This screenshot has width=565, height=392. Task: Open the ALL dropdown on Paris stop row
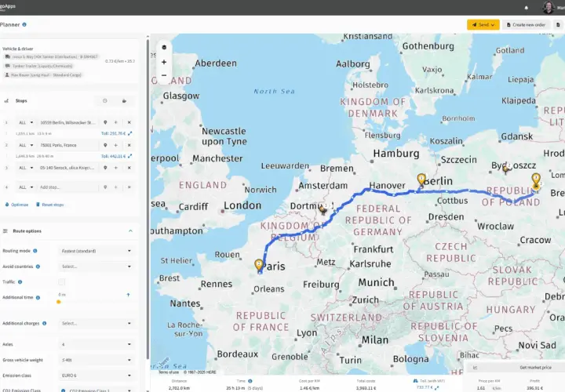26,145
